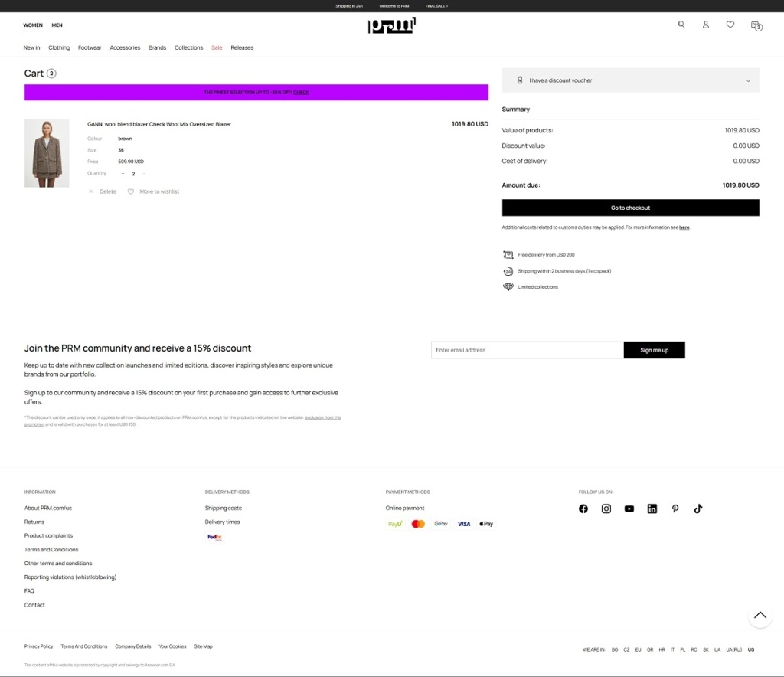Switch to the MEN section tab
Viewport: 784px width, 677px height.
pos(57,25)
